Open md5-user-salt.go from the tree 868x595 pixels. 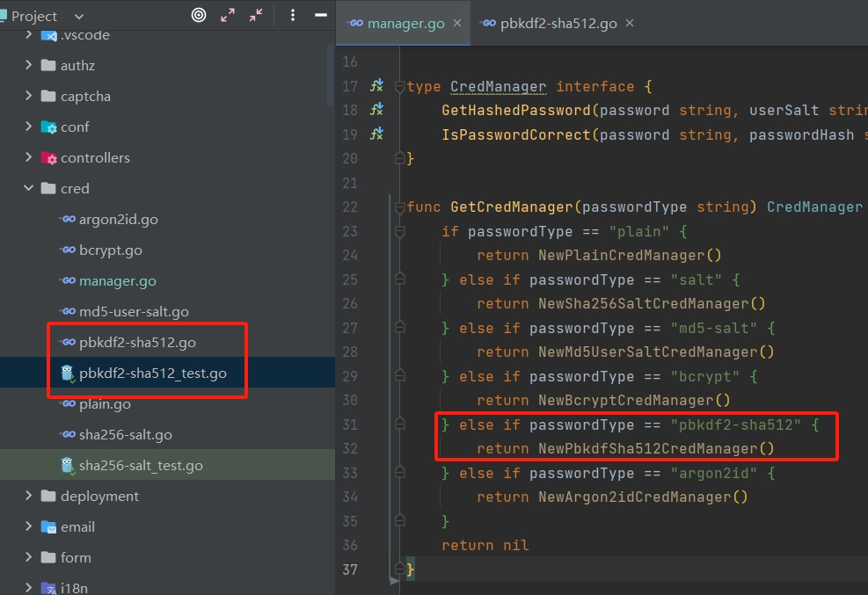pos(134,312)
